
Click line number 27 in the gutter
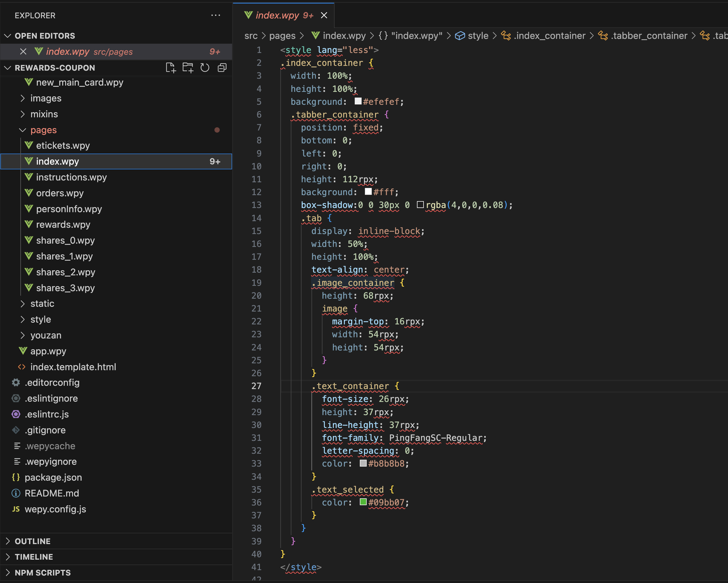coord(256,386)
